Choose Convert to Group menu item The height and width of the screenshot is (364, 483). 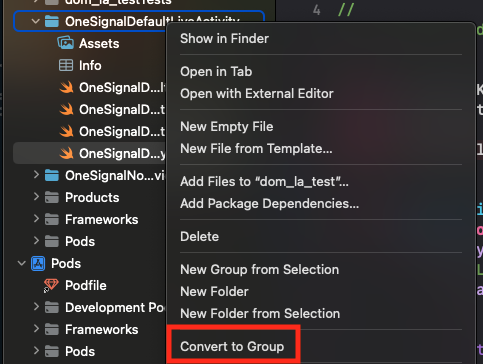click(232, 346)
